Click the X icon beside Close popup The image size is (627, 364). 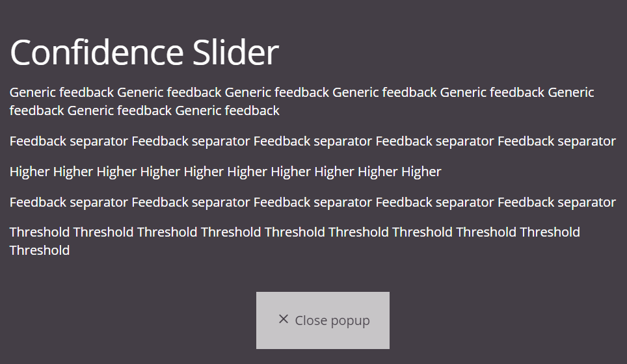click(x=283, y=319)
